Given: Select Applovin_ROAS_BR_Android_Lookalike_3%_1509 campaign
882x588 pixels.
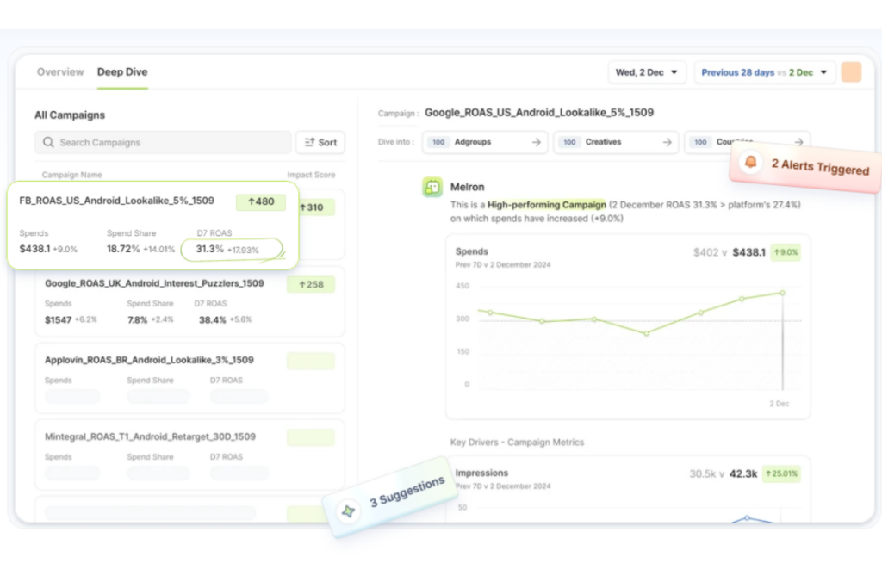Looking at the screenshot, I should click(x=189, y=378).
